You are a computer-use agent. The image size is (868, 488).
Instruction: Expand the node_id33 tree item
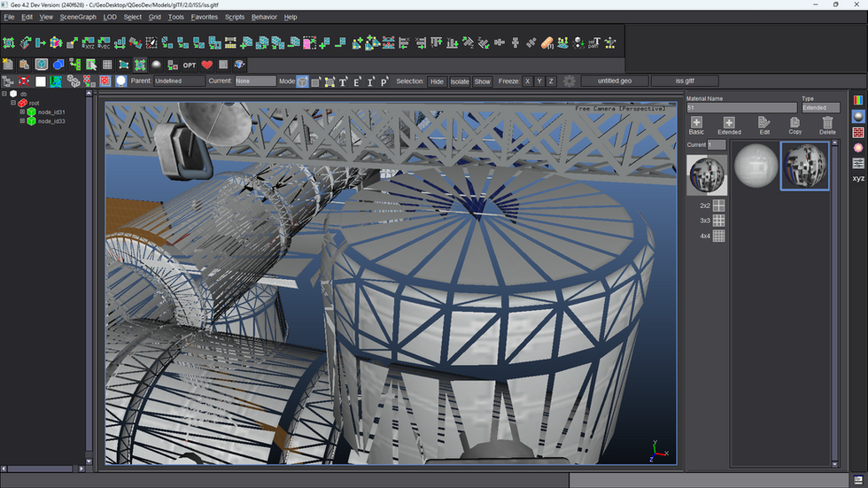tap(22, 120)
